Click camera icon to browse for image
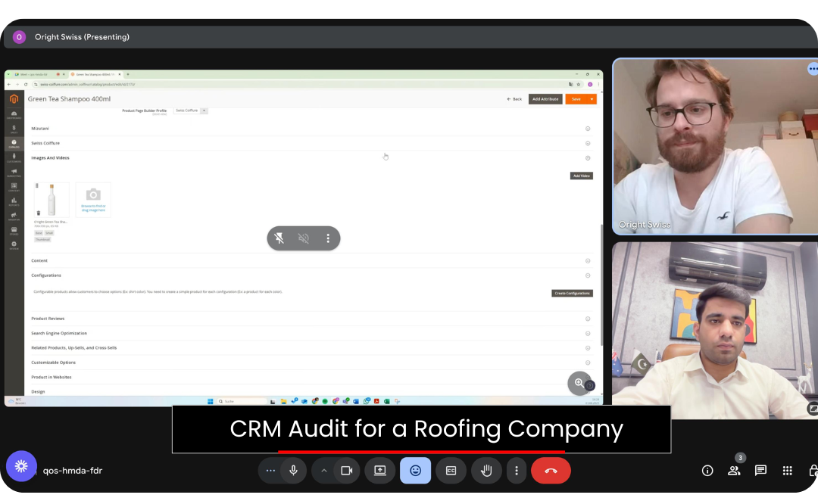Viewport: 818px width, 504px height. click(x=93, y=194)
